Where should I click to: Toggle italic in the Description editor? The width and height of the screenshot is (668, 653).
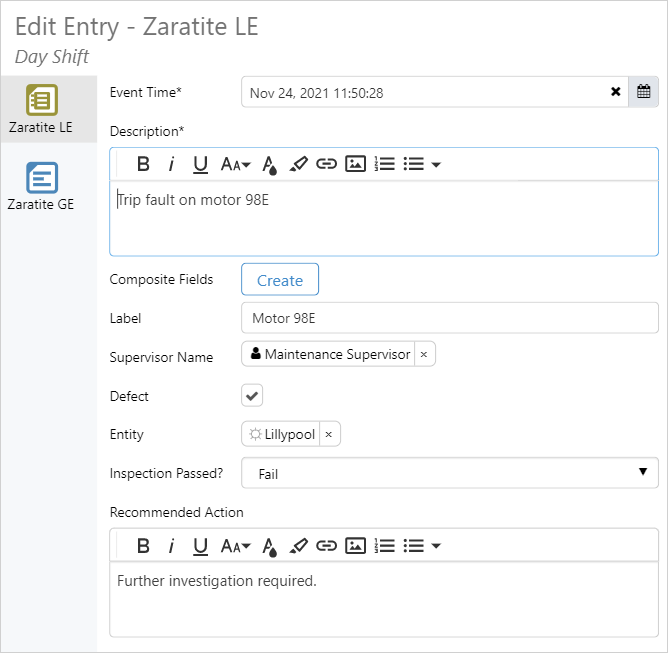tap(171, 164)
